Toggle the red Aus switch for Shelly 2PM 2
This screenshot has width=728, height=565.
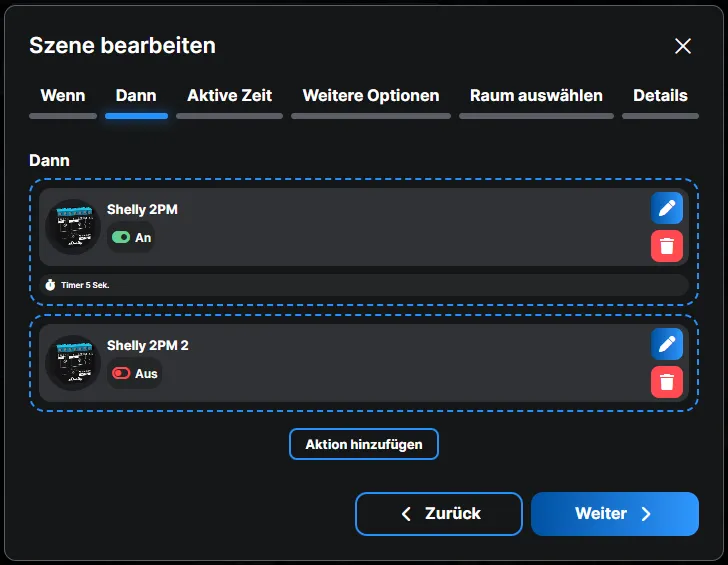(121, 373)
